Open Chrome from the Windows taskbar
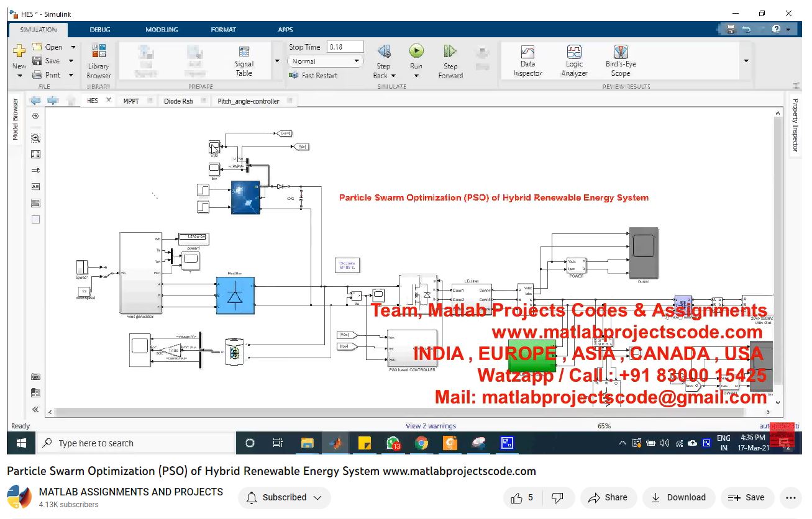Viewport: 812px width, 519px height. click(421, 443)
